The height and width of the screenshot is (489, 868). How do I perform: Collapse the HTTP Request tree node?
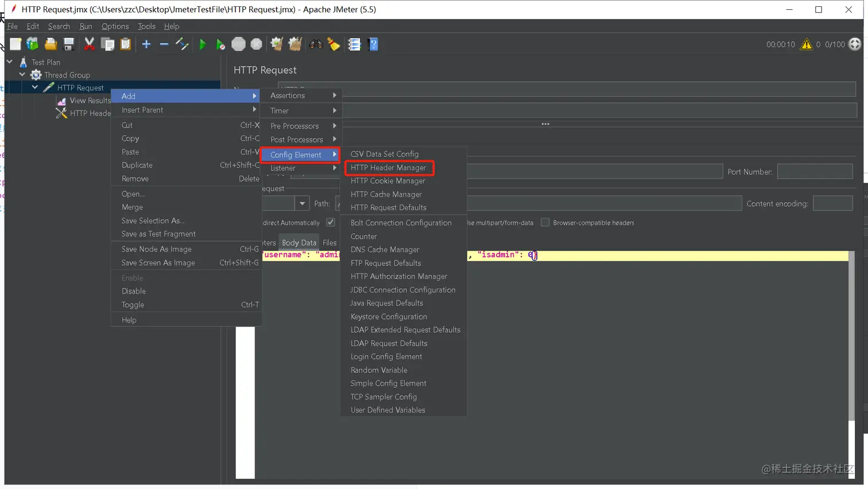point(35,87)
